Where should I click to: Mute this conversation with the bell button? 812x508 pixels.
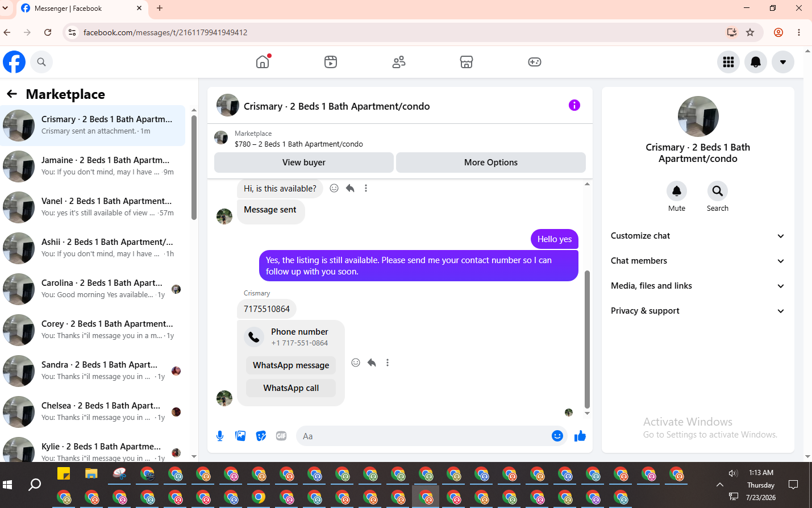[677, 191]
